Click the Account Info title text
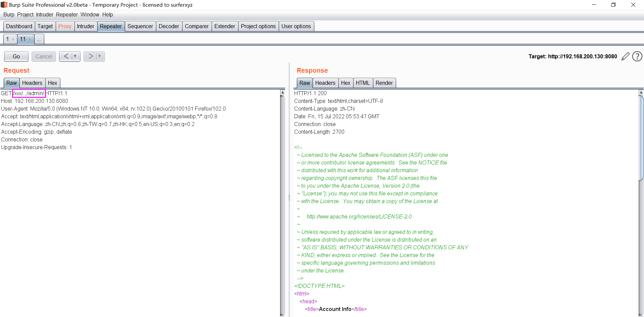 (x=335, y=309)
